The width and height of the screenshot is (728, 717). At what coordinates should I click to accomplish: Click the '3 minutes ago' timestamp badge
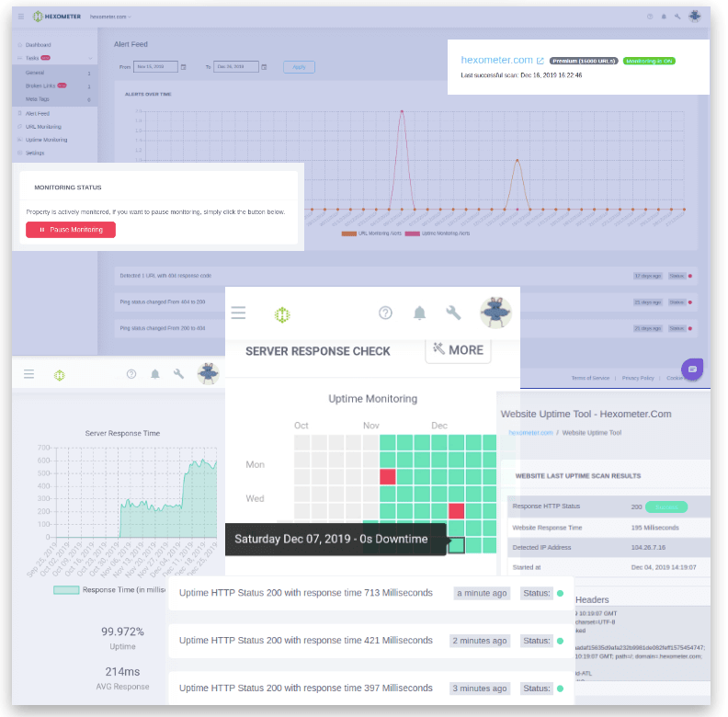tap(480, 689)
